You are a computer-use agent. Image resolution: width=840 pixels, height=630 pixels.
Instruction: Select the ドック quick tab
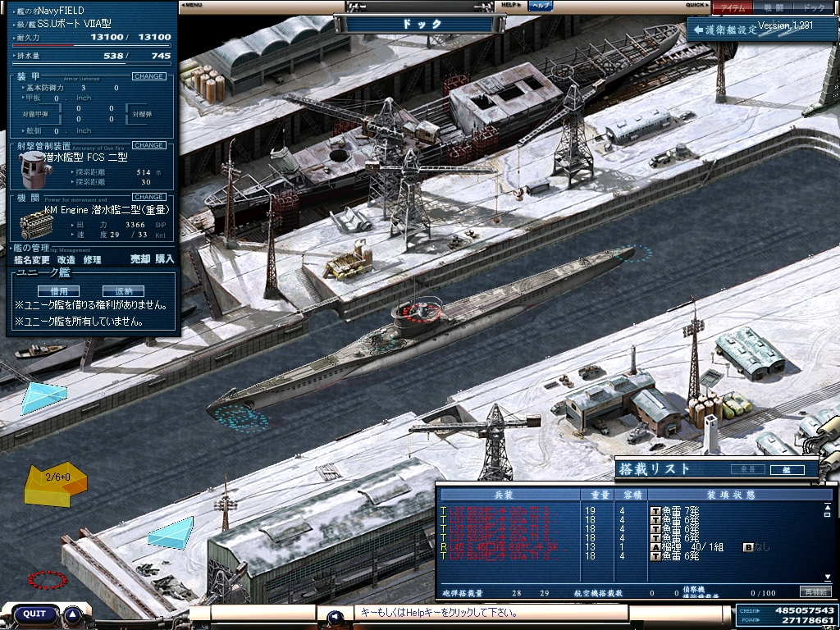815,7
